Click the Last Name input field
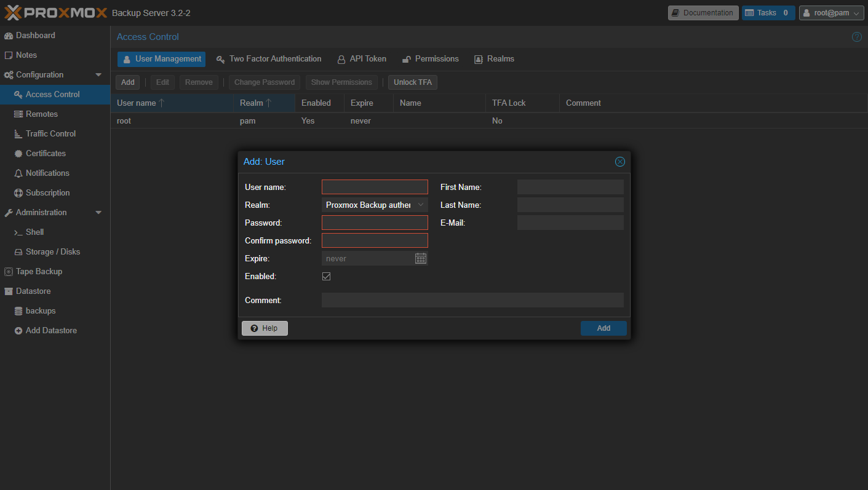Viewport: 868px width, 490px height. (x=570, y=205)
